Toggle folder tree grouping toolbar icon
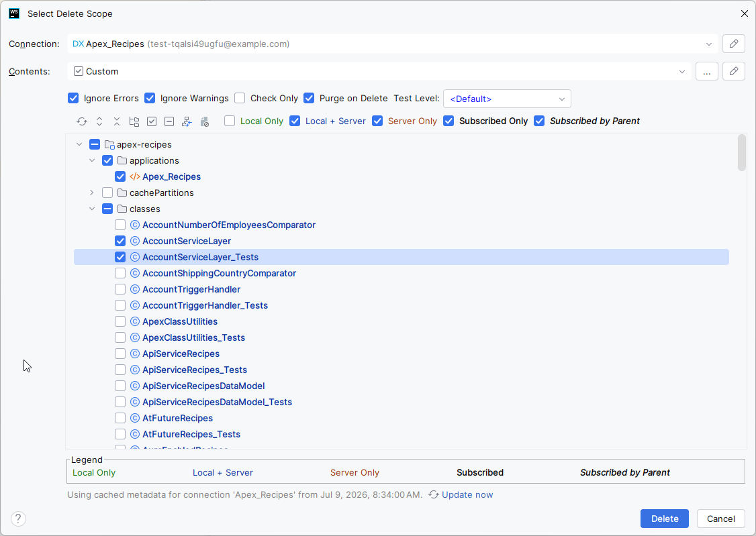This screenshot has width=756, height=536. 134,121
